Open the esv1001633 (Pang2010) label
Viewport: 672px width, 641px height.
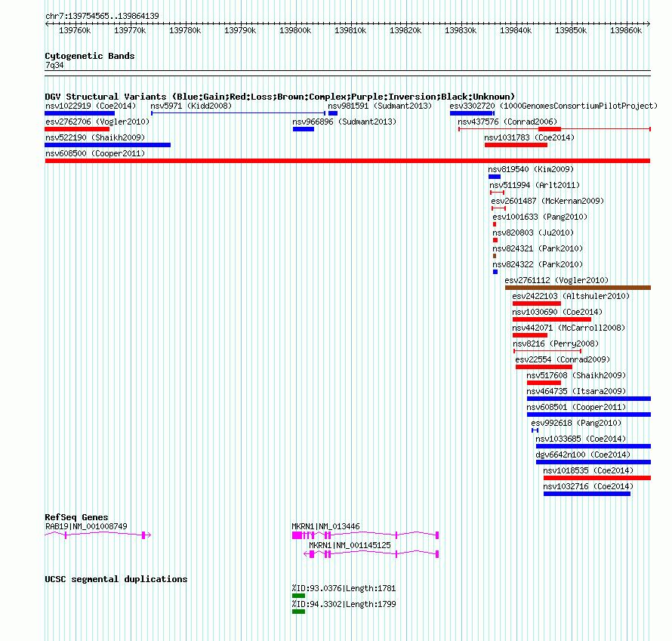(x=540, y=217)
